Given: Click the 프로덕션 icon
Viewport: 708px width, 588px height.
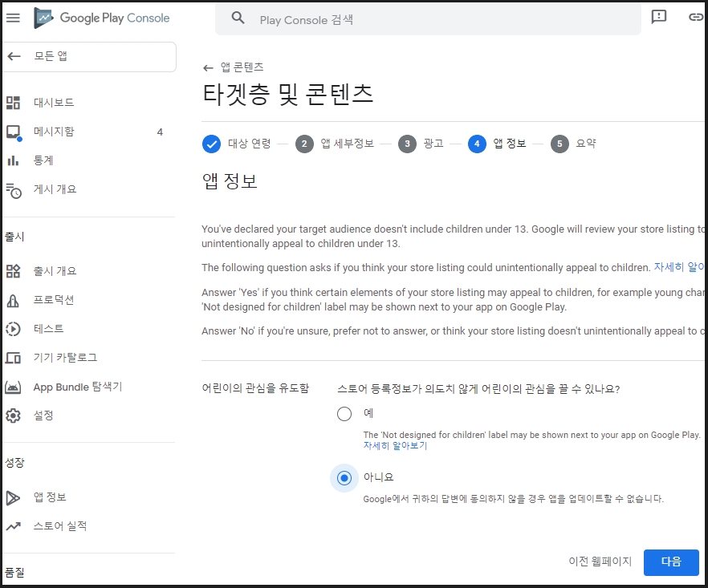Looking at the screenshot, I should [x=13, y=301].
